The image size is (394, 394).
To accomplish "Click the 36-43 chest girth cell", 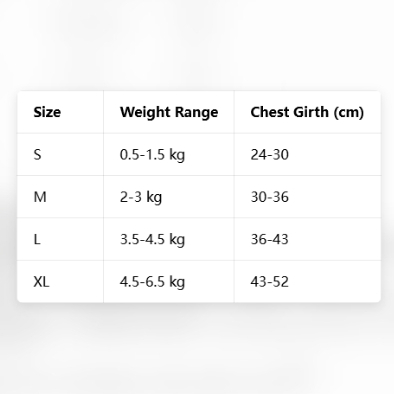I will pos(307,239).
